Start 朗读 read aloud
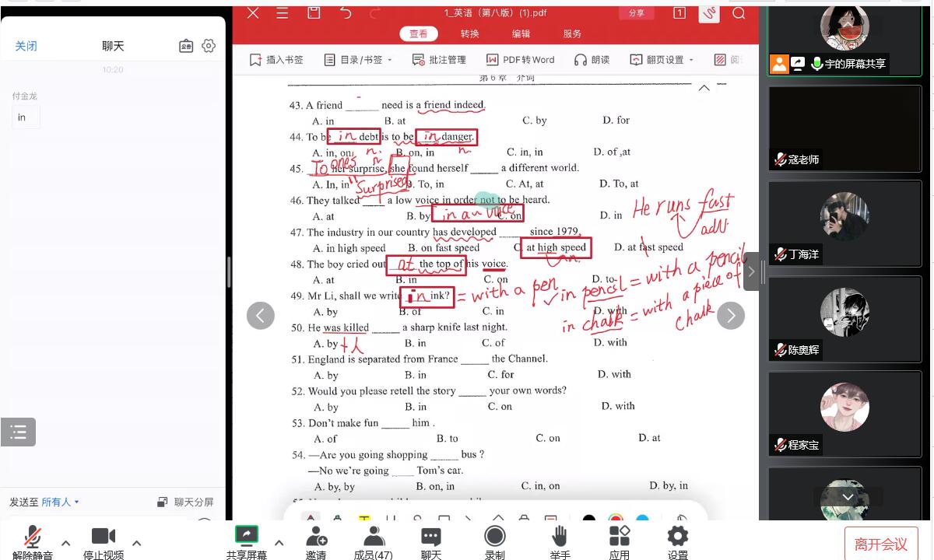 592,60
